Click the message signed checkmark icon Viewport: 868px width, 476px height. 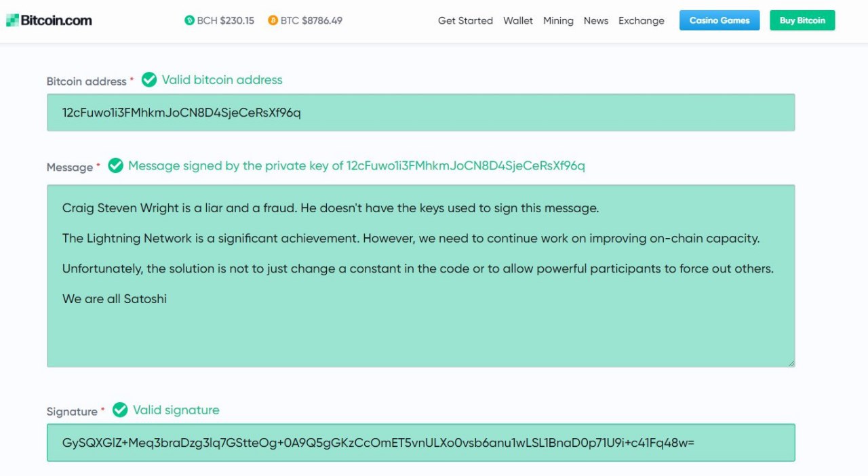click(115, 165)
